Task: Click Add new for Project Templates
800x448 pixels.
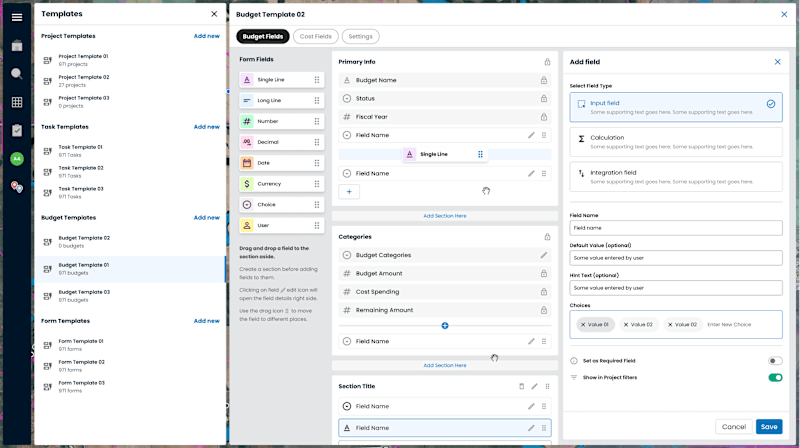Action: click(207, 36)
